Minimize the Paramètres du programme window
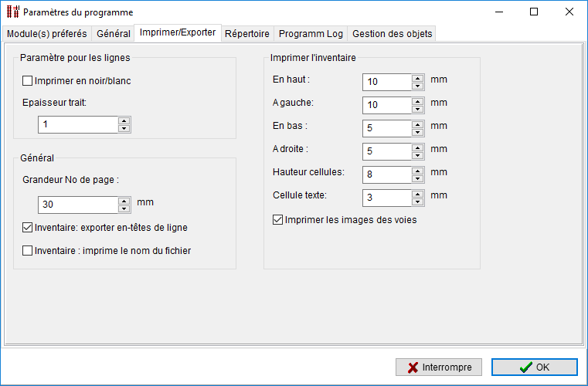Screen dimensions: 588x386 coord(498,12)
